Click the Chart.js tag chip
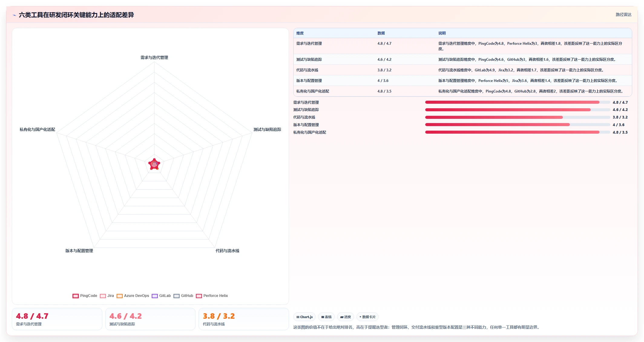This screenshot has width=644, height=342. click(x=304, y=317)
